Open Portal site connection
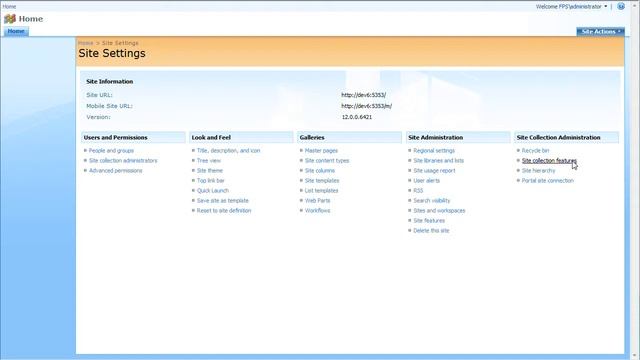 [x=547, y=180]
